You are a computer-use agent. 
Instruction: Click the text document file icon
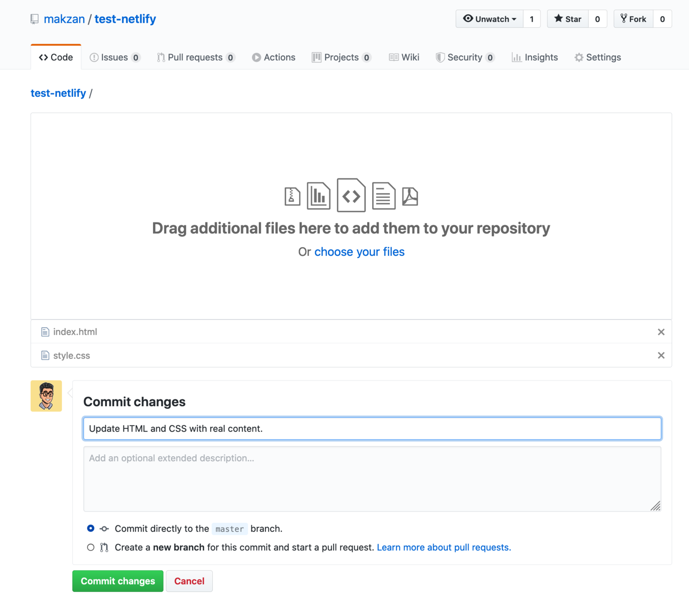tap(384, 196)
